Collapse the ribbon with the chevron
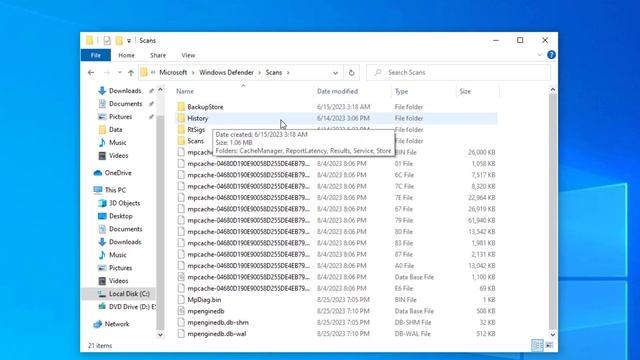 pyautogui.click(x=539, y=55)
